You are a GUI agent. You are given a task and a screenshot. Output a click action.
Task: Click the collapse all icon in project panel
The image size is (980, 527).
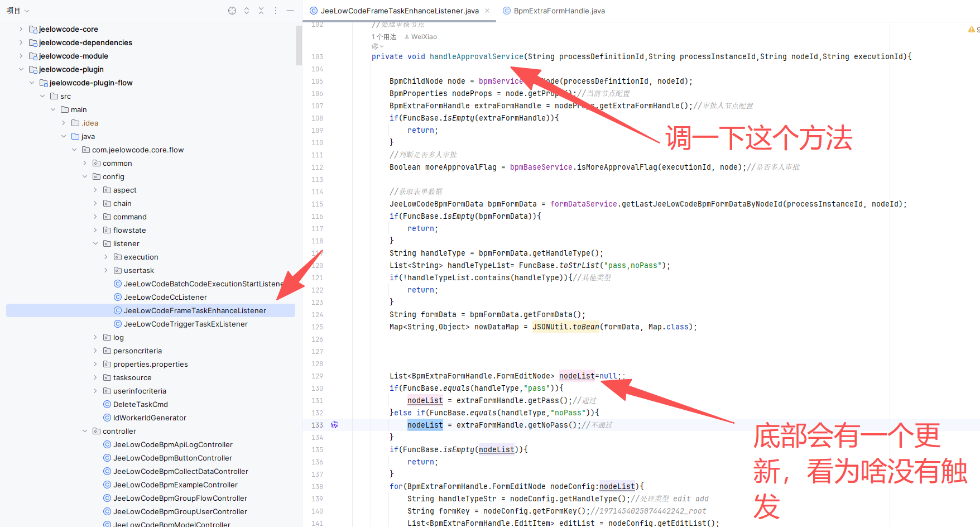pyautogui.click(x=261, y=11)
